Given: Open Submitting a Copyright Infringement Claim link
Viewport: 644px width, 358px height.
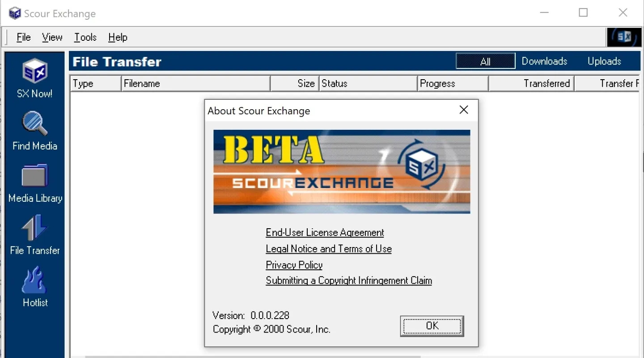Looking at the screenshot, I should point(349,281).
